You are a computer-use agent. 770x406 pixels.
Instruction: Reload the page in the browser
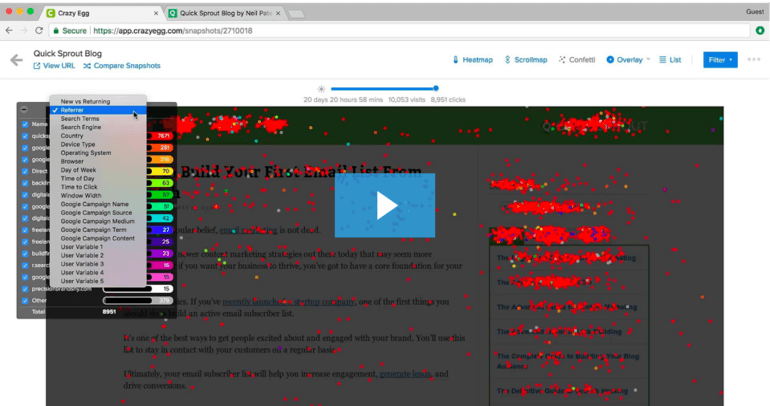tap(39, 31)
